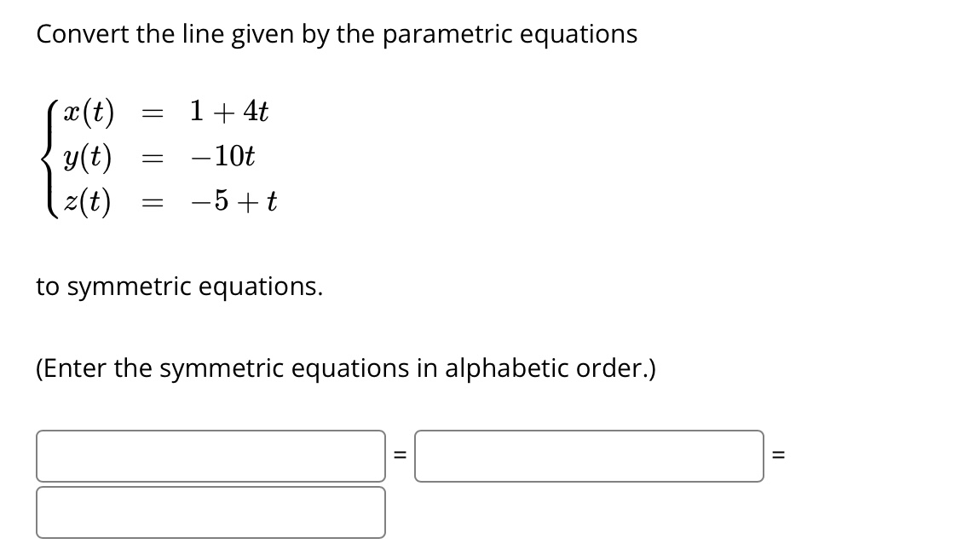Viewport: 980px width, 544px height.
Task: Click the second answer input box
Action: (588, 456)
